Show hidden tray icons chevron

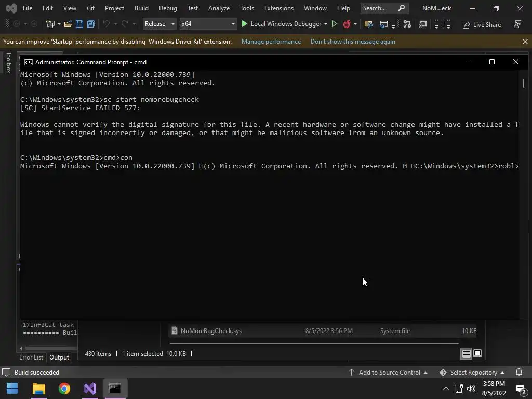[446, 389]
